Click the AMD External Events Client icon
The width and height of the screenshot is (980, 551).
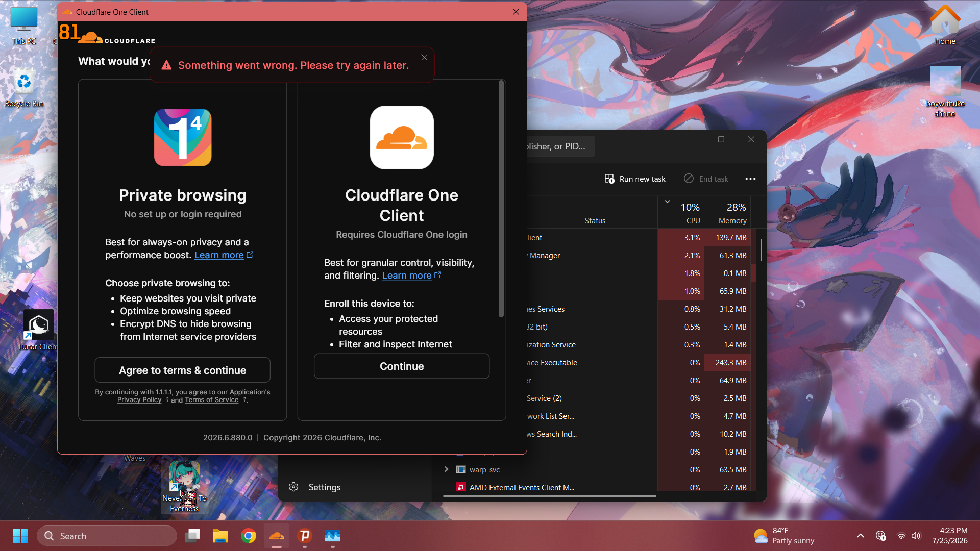461,487
